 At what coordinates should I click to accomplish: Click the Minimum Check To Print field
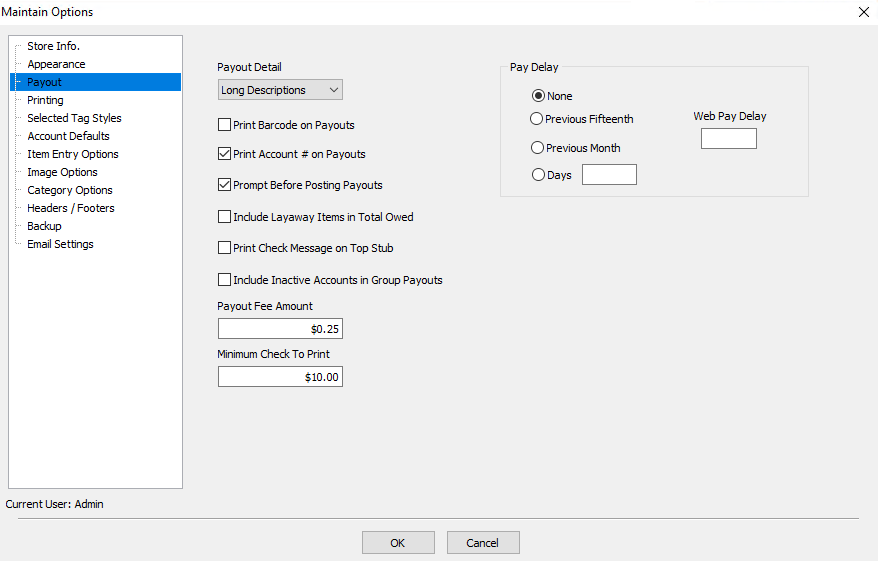[x=280, y=377]
